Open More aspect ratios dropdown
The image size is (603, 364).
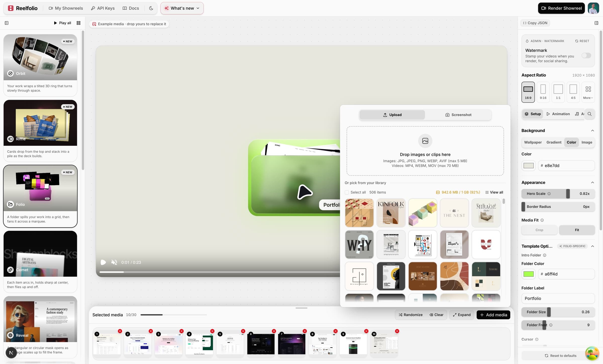(588, 92)
